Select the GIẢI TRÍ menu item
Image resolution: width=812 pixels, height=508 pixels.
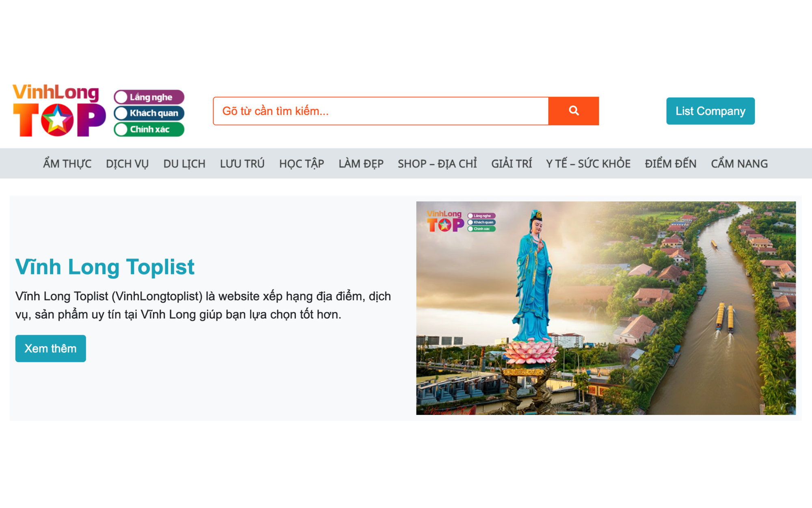point(511,163)
